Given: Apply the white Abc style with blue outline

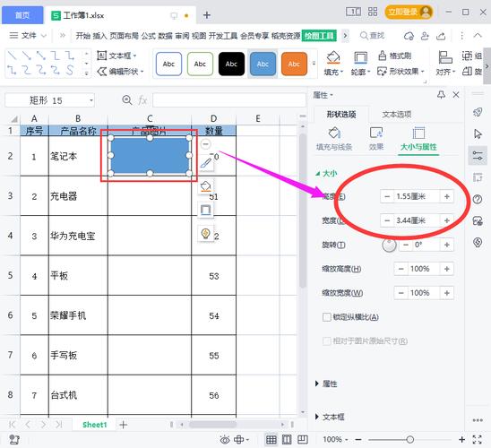Looking at the screenshot, I should tap(168, 64).
